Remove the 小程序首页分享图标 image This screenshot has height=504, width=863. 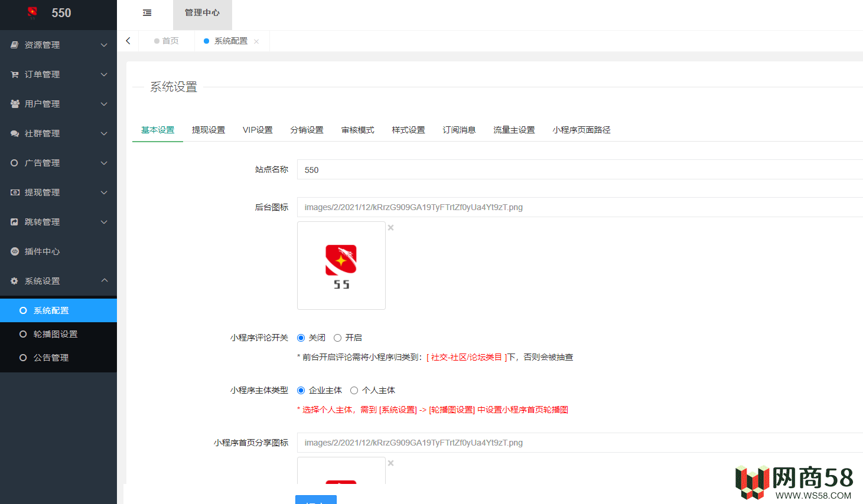click(x=390, y=463)
